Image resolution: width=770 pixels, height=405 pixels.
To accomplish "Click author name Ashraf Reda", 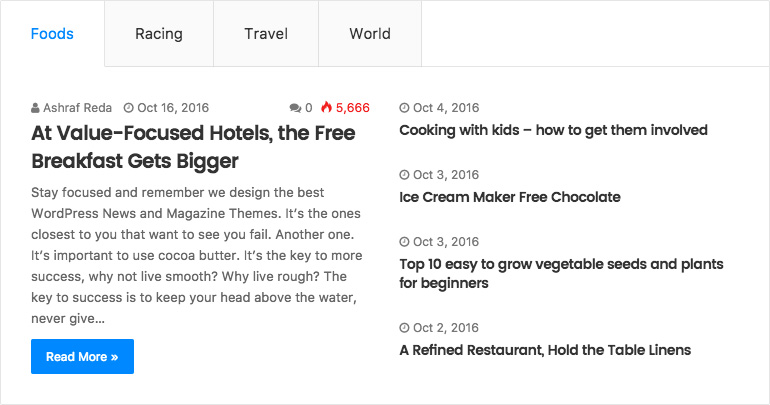I will [77, 108].
